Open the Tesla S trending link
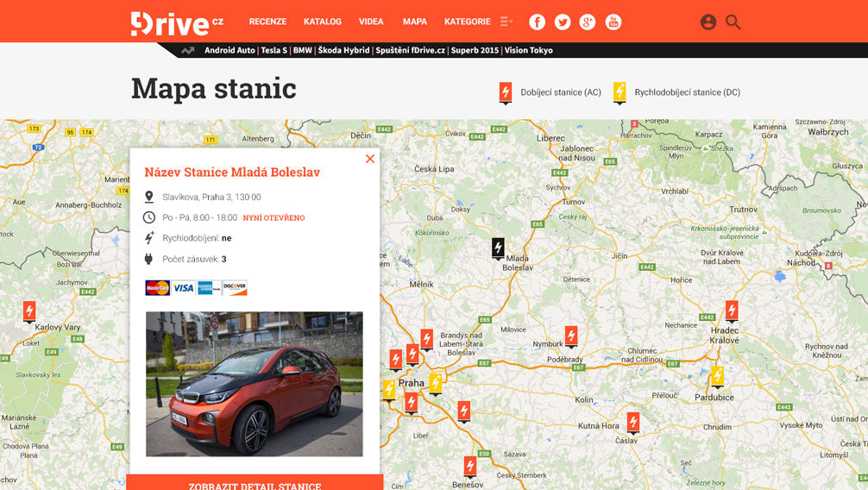The image size is (868, 490). point(274,50)
